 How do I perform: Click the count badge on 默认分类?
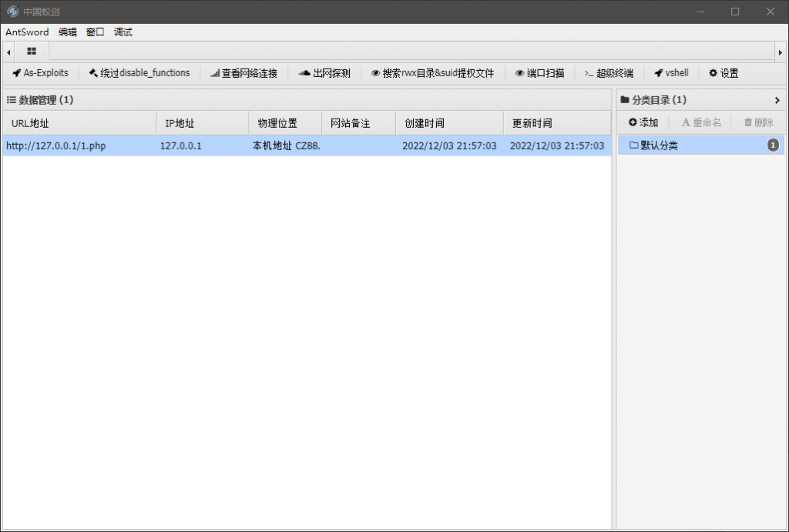773,146
